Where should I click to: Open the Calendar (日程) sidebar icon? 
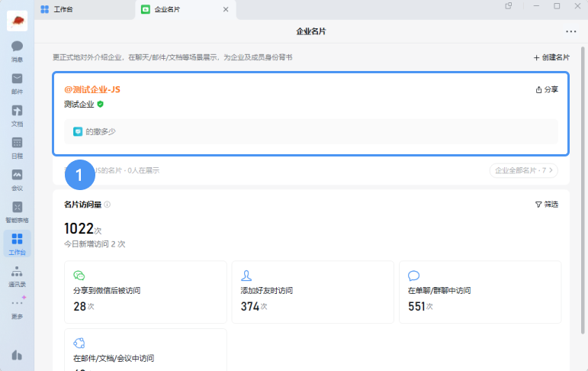point(17,147)
